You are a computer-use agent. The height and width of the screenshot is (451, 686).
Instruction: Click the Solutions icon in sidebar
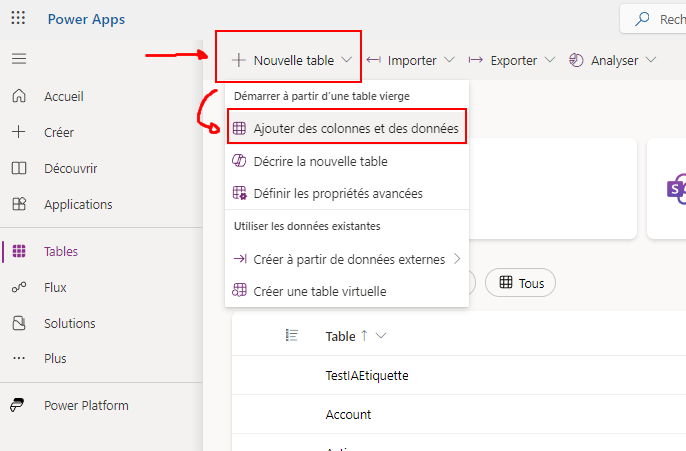pyautogui.click(x=19, y=323)
